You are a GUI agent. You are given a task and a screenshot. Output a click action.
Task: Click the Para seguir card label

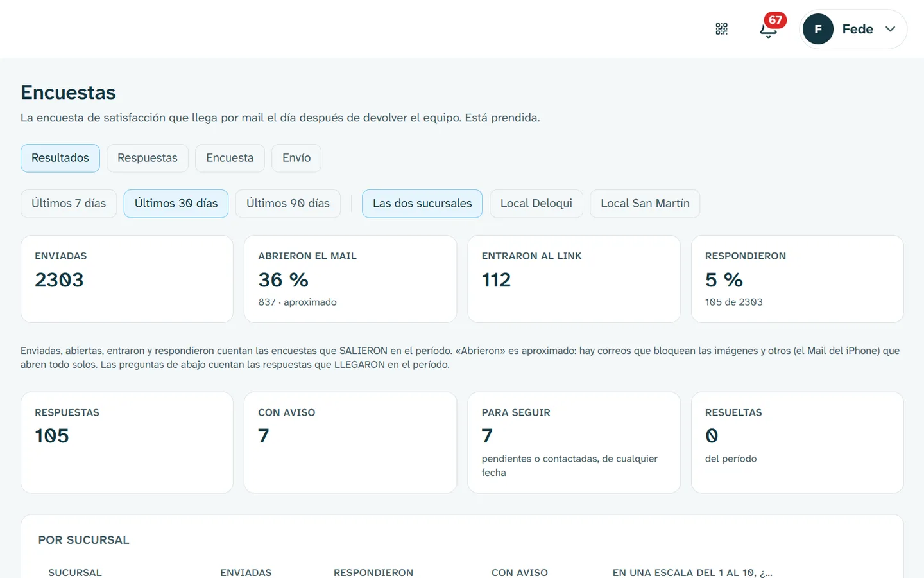(516, 412)
